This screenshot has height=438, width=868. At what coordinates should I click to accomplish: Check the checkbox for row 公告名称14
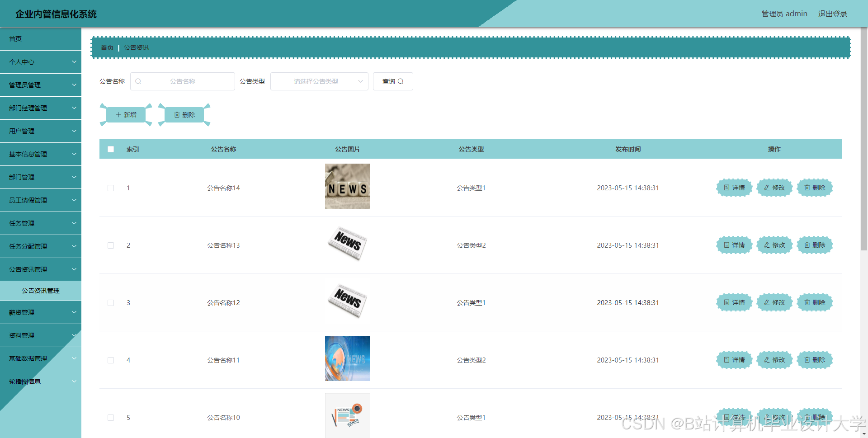[111, 188]
